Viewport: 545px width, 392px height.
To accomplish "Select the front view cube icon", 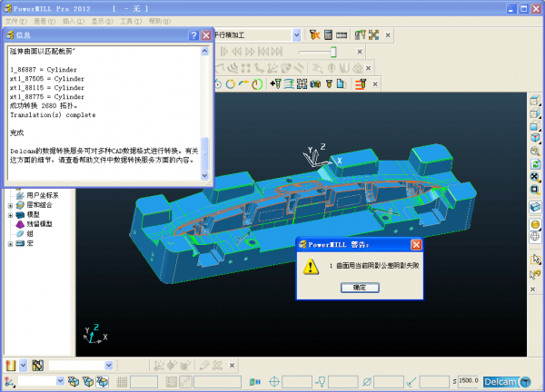I will click(x=535, y=125).
